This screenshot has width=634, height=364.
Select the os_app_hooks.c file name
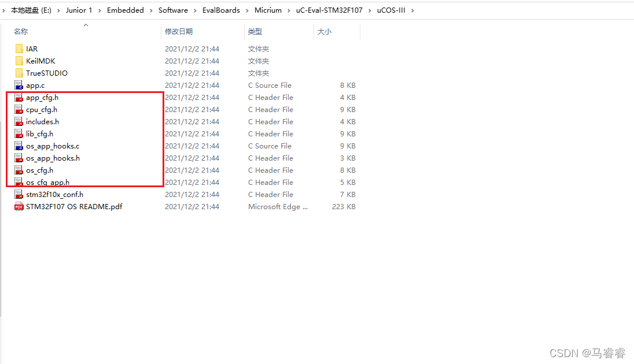pyautogui.click(x=53, y=146)
